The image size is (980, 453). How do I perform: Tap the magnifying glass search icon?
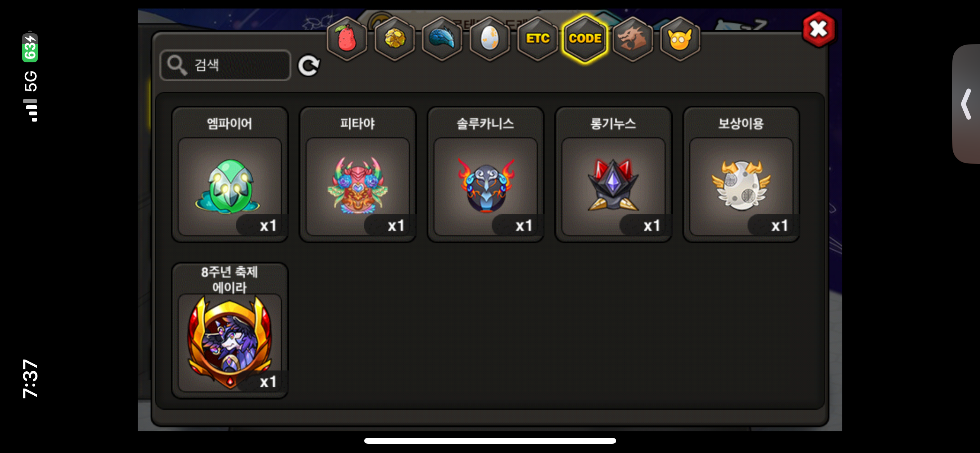pos(177,65)
